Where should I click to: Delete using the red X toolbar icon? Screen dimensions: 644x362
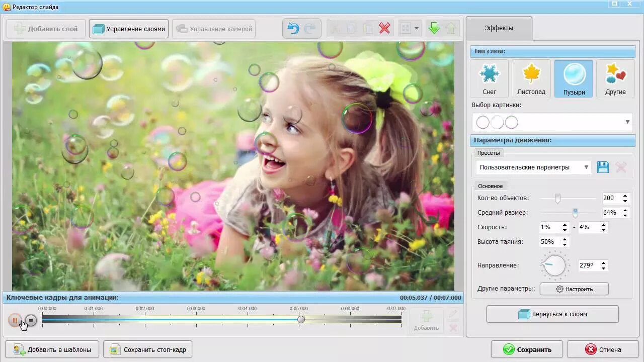pos(384,29)
